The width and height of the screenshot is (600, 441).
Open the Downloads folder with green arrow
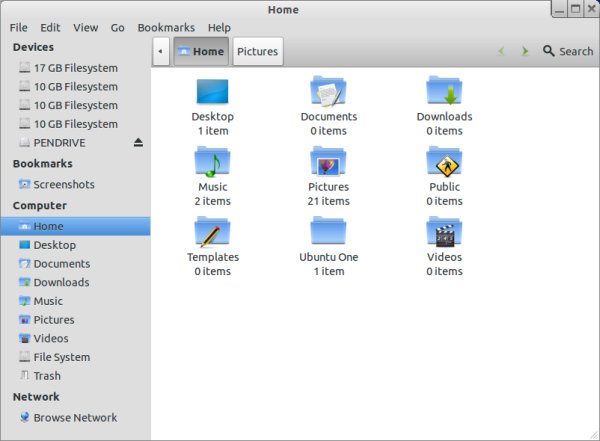444,92
